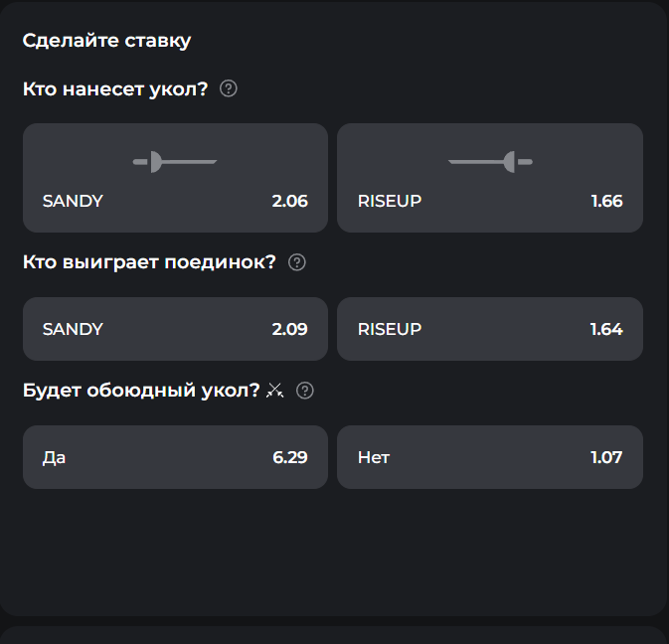This screenshot has width=669, height=644.
Task: Bet on SANDY to win the bout at 2.09
Action: coord(175,328)
